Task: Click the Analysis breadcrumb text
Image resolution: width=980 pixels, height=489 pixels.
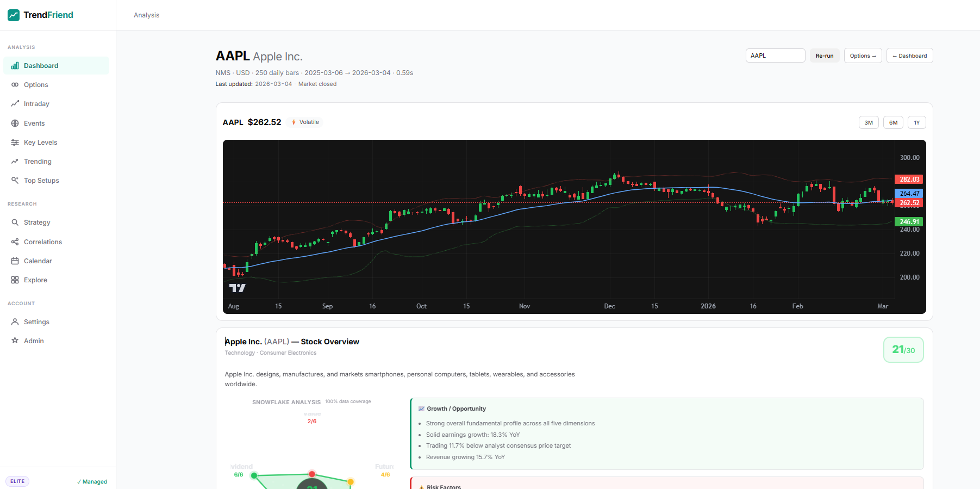Action: (x=147, y=15)
